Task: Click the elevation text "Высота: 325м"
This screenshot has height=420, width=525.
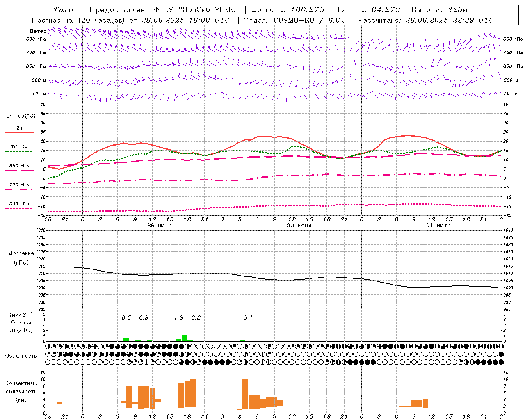Action: [439, 10]
